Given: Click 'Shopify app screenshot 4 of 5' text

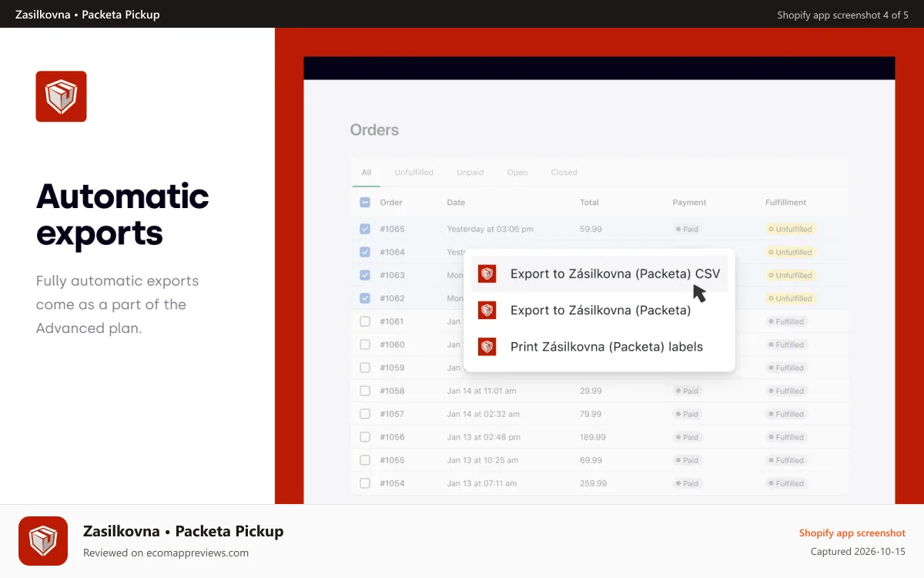Looking at the screenshot, I should point(843,15).
